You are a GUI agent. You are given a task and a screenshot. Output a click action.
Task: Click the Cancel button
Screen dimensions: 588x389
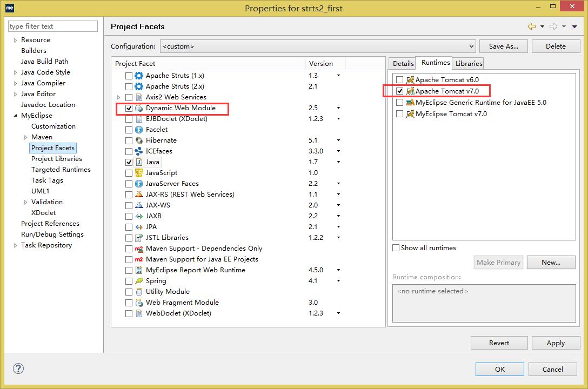coord(553,369)
